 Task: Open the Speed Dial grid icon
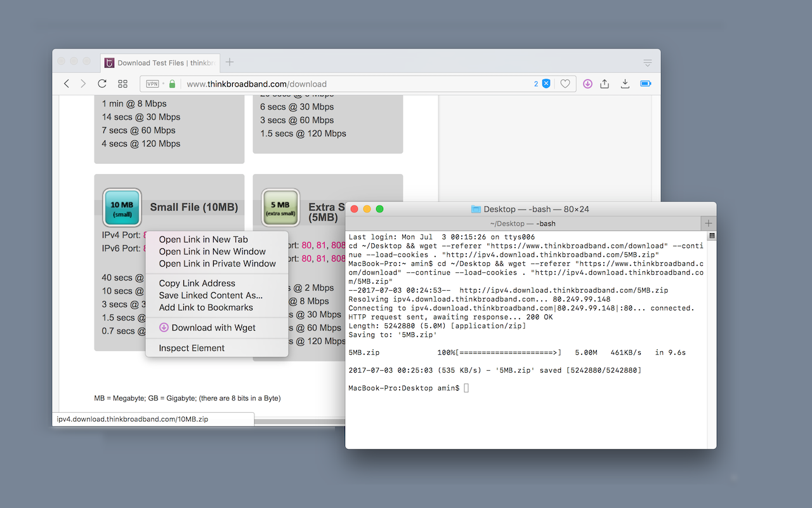tap(123, 84)
